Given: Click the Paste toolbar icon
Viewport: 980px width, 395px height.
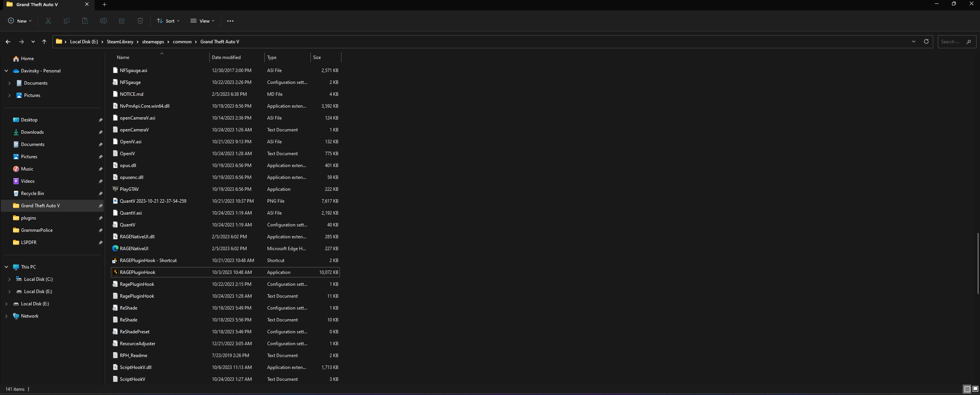Looking at the screenshot, I should 85,21.
